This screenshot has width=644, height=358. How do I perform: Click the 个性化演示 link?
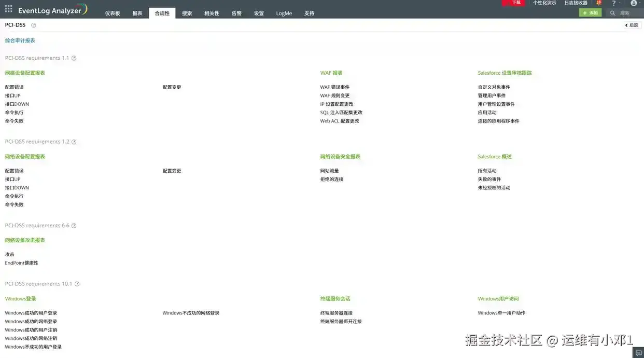coord(544,3)
